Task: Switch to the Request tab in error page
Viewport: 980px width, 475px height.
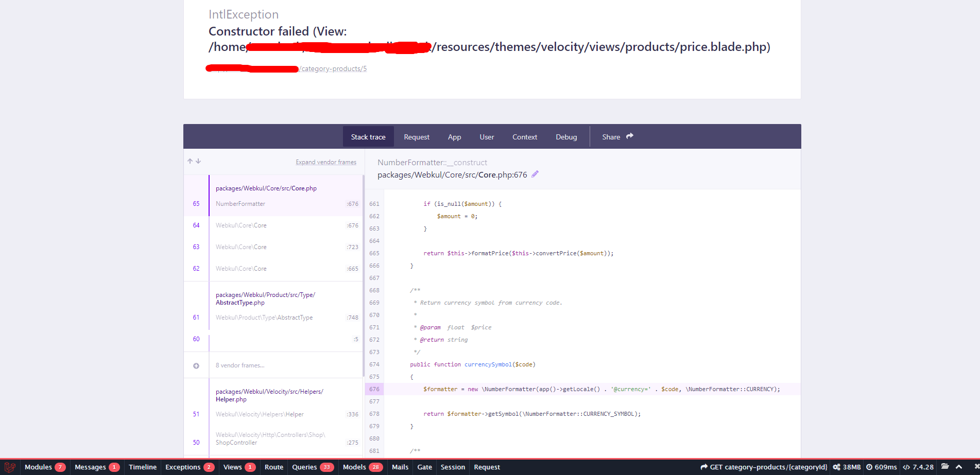Action: coord(417,137)
